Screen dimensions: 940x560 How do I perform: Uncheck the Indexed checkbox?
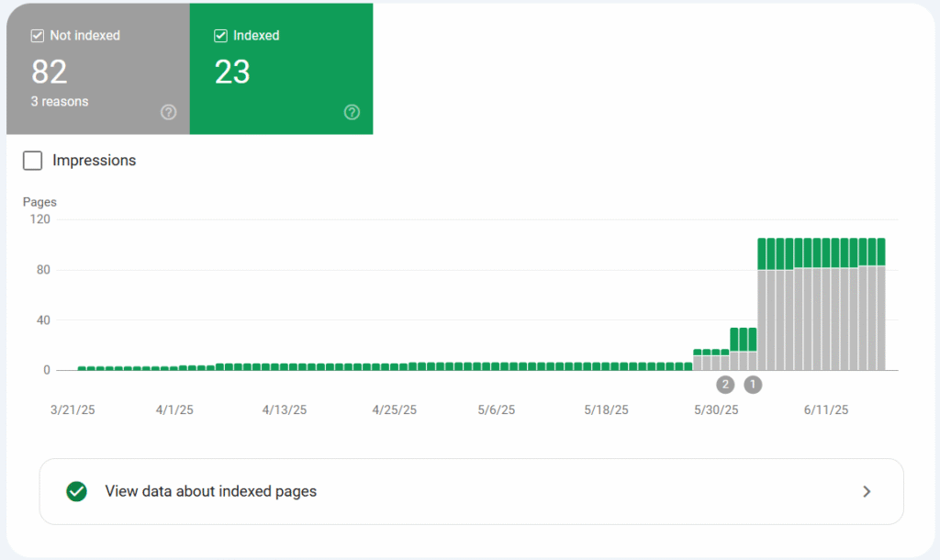(x=221, y=36)
